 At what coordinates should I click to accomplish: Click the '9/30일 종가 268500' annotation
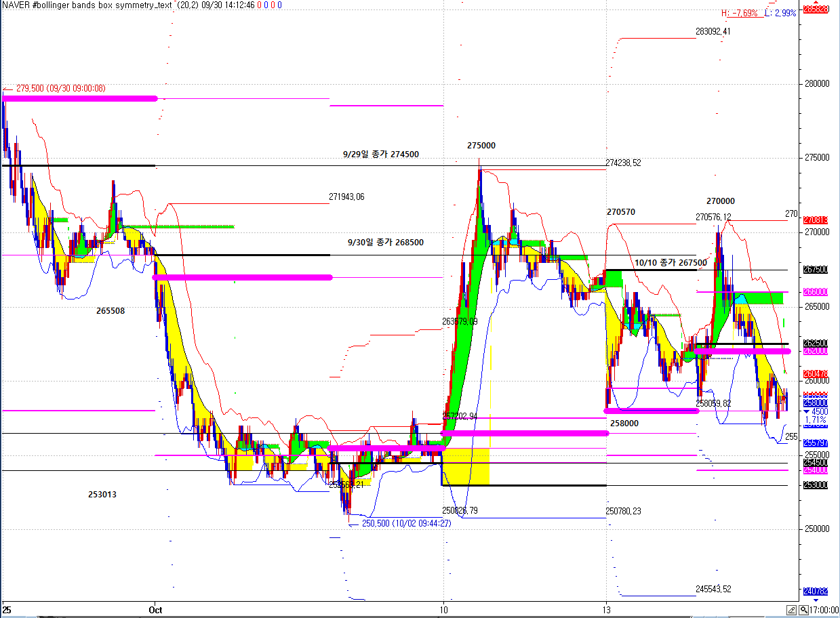pyautogui.click(x=385, y=242)
